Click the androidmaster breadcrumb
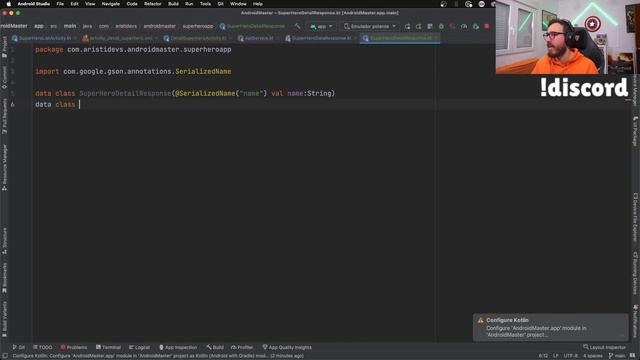This screenshot has height=360, width=640. pyautogui.click(x=160, y=27)
